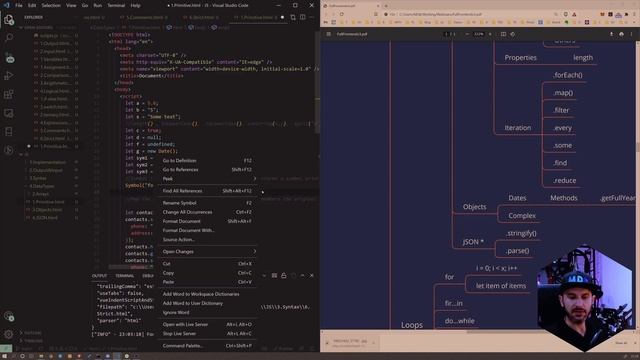The height and width of the screenshot is (360, 640).
Task: Click the PDF viewer sidebar menu icon
Action: click(x=328, y=34)
